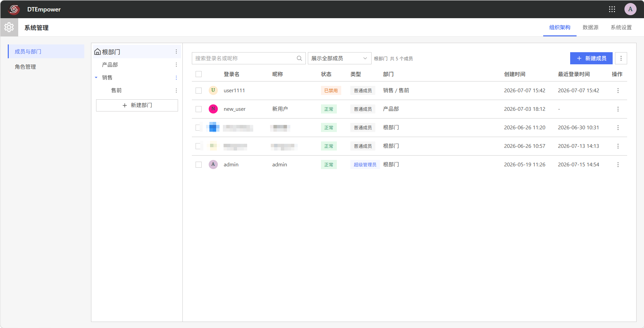Open actions menu for 2026-06-26 11:20 row
Viewport: 644px width, 328px height.
click(618, 128)
